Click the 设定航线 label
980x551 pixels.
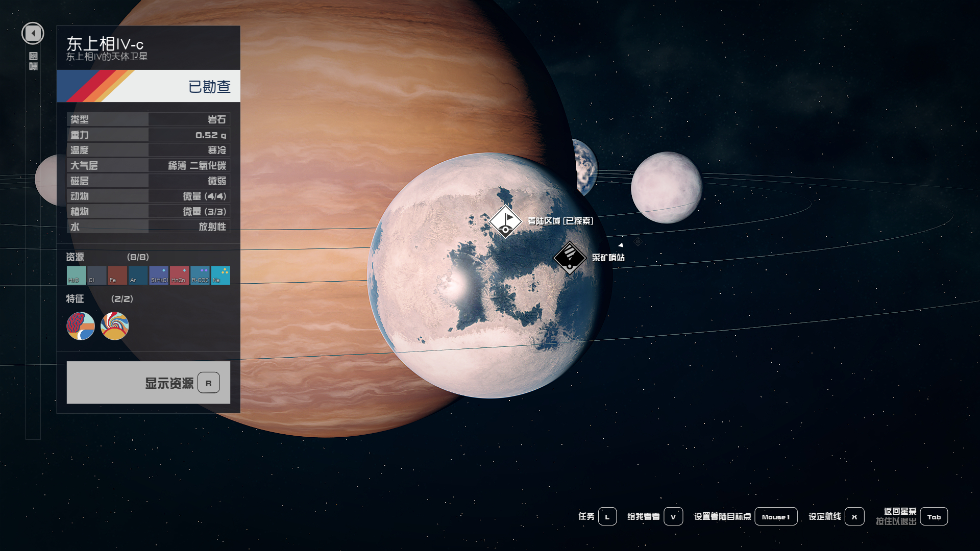click(x=825, y=516)
